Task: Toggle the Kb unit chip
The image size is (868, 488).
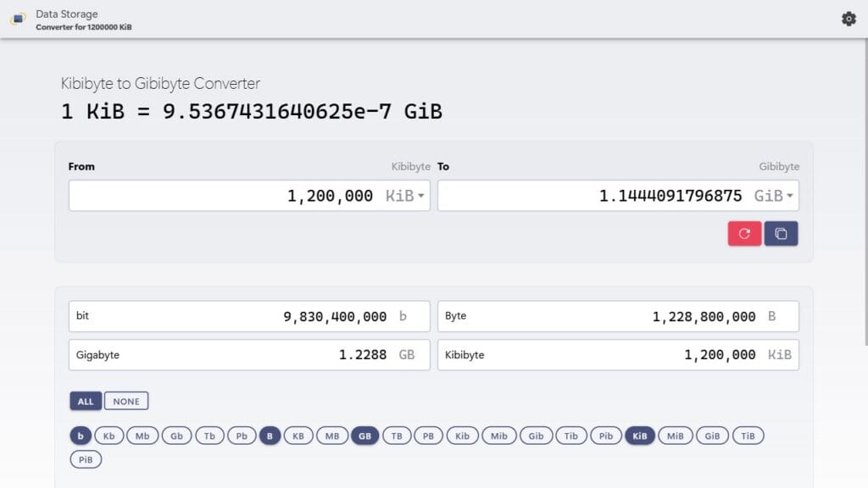Action: click(109, 436)
